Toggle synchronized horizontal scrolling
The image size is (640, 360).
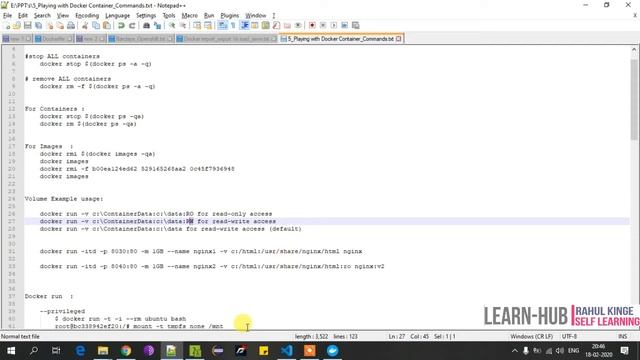click(208, 25)
